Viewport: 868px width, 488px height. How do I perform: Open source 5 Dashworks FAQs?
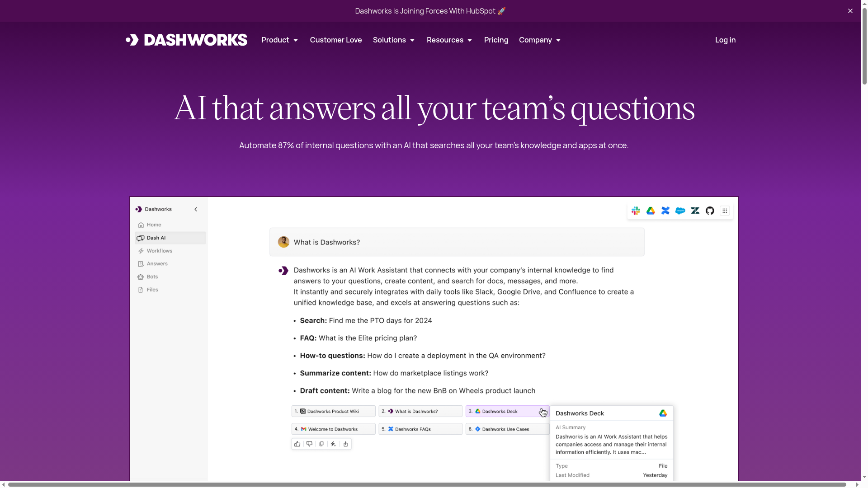pyautogui.click(x=420, y=429)
